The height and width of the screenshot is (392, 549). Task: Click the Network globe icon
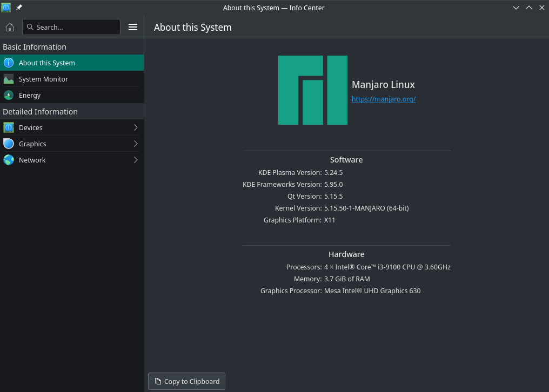[x=9, y=160]
